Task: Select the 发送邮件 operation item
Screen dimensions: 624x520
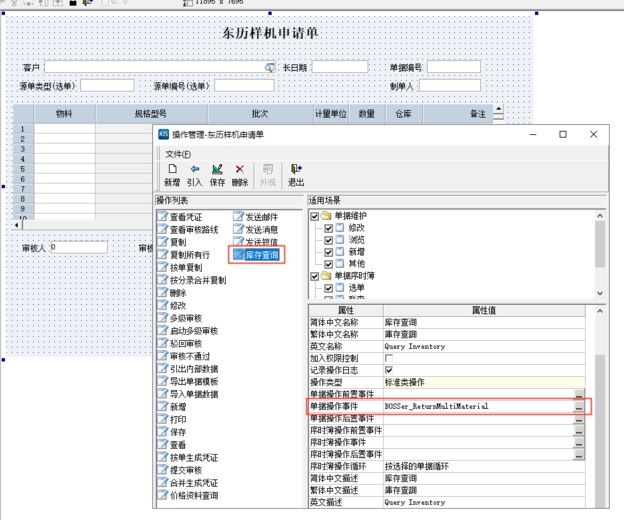Action: tap(255, 216)
